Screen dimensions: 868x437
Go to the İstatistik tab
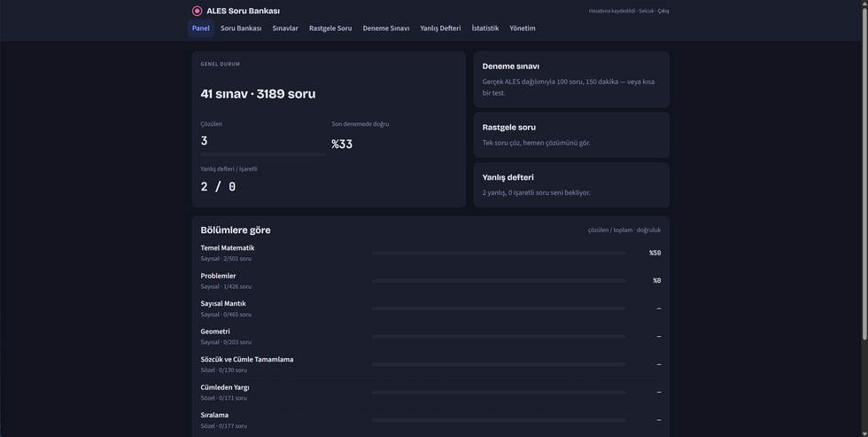coord(485,28)
